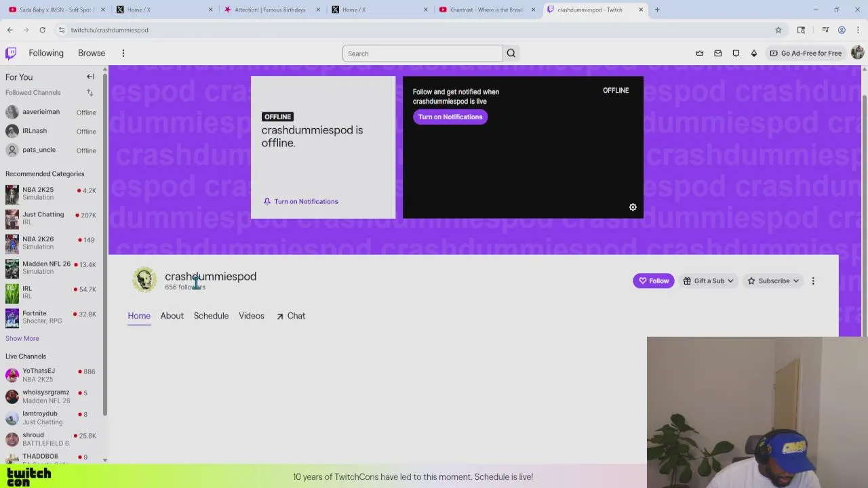Open pats_uncle followed channel
The image size is (868, 488).
click(x=51, y=150)
